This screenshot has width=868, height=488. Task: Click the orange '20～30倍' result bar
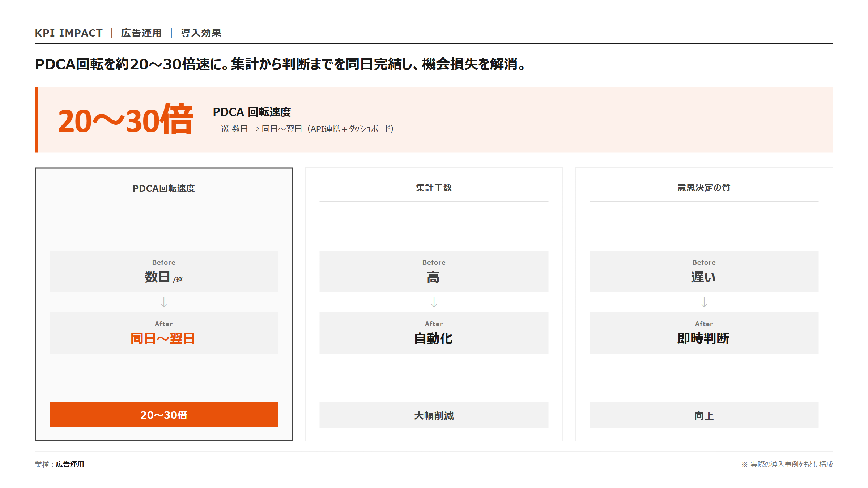click(x=164, y=415)
